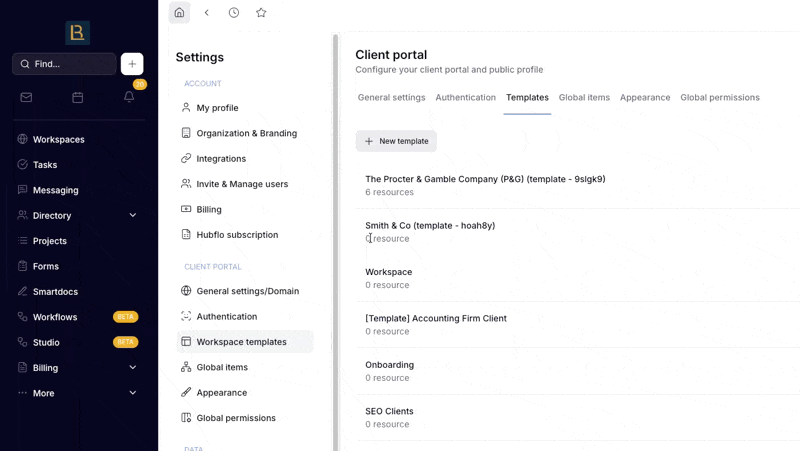
Task: Switch to Appearance tab
Action: pyautogui.click(x=645, y=97)
